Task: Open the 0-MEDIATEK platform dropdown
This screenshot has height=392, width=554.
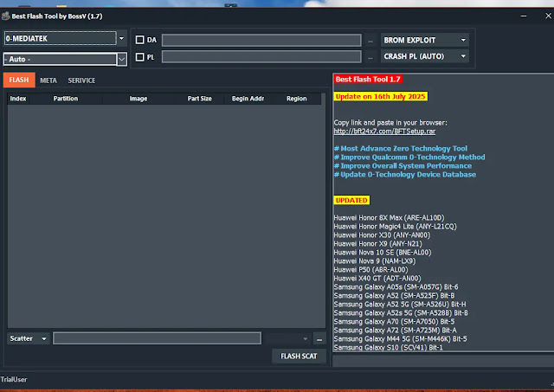Action: pyautogui.click(x=121, y=38)
